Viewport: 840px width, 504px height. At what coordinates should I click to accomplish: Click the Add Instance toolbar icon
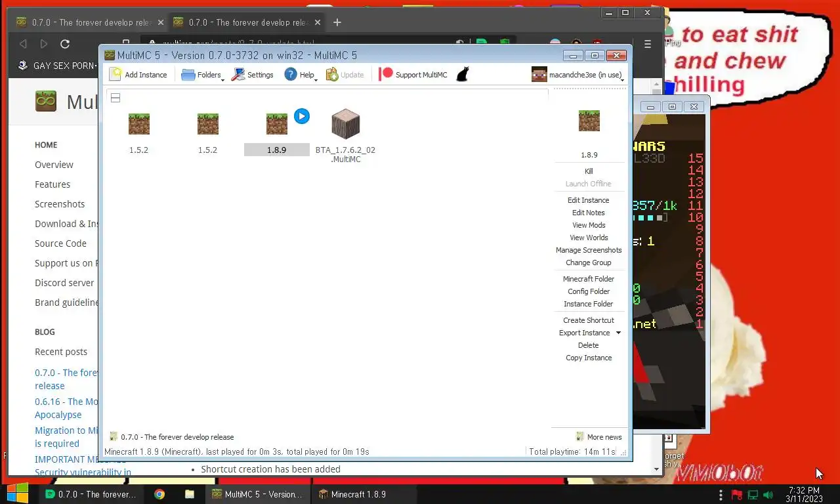point(115,74)
